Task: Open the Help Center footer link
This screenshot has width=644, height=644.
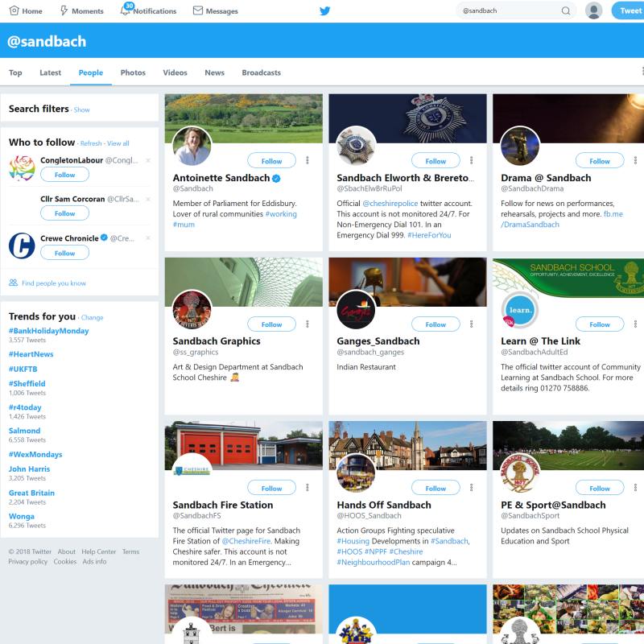Action: coord(98,551)
